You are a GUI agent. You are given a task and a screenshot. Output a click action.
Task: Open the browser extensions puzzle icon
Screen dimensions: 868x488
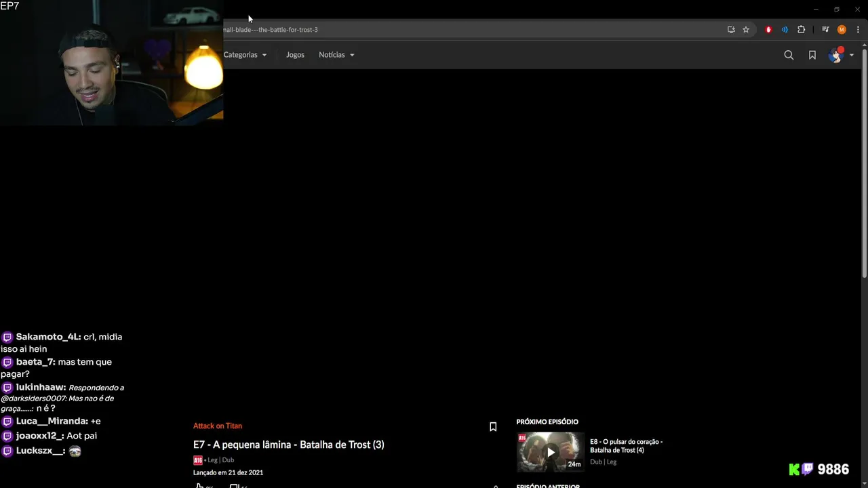coord(801,30)
